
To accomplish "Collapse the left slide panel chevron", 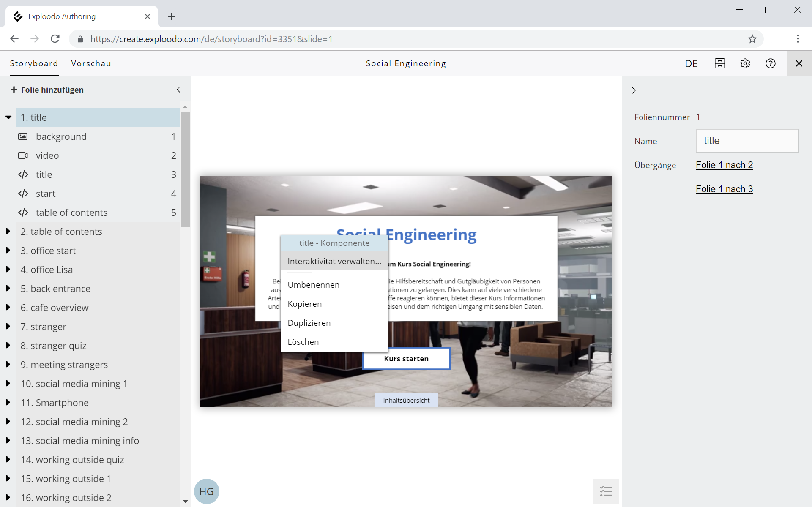I will [x=179, y=90].
